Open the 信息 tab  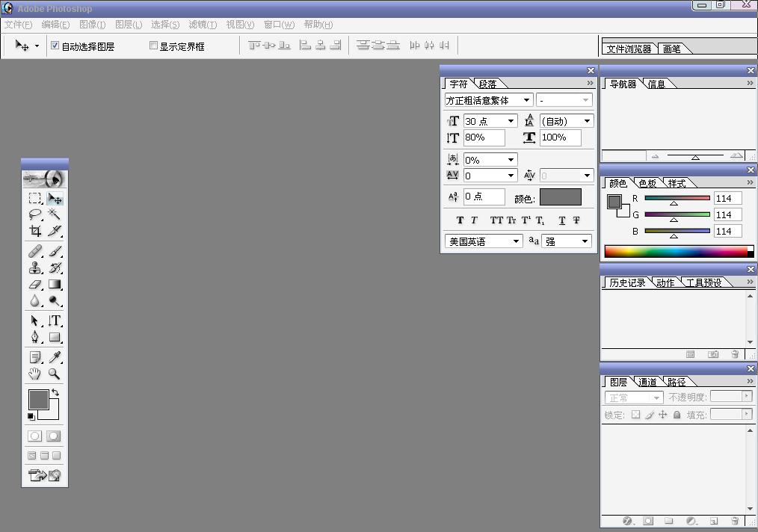pyautogui.click(x=656, y=84)
